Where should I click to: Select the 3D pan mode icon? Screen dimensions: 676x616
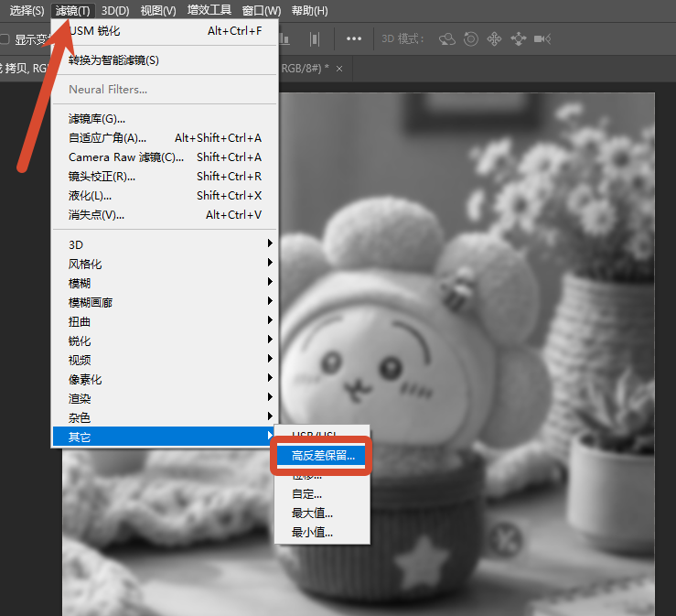coord(494,39)
